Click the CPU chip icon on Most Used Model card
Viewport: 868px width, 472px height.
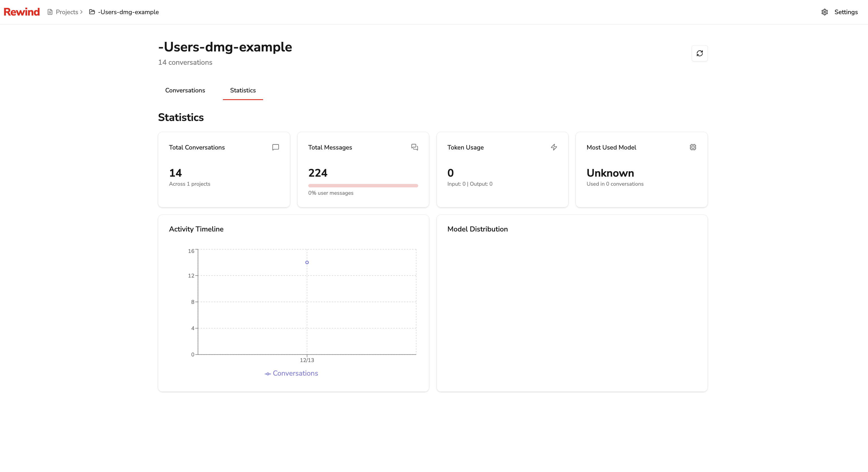tap(693, 147)
